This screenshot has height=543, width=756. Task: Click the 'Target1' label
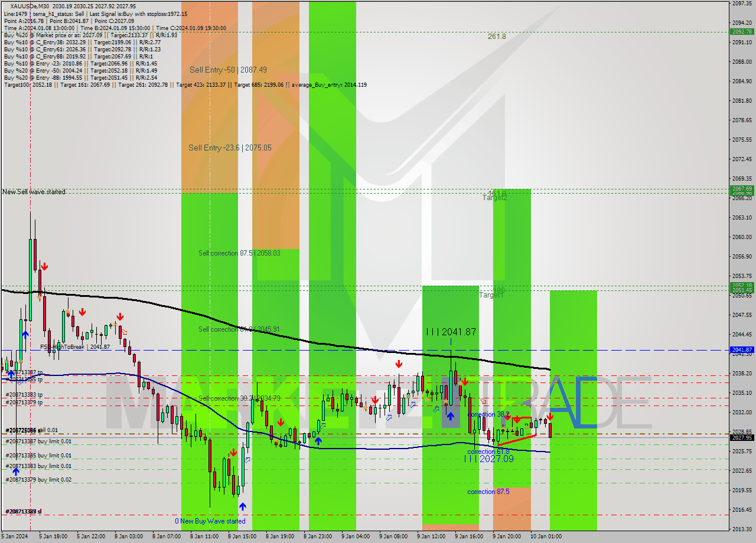(491, 295)
